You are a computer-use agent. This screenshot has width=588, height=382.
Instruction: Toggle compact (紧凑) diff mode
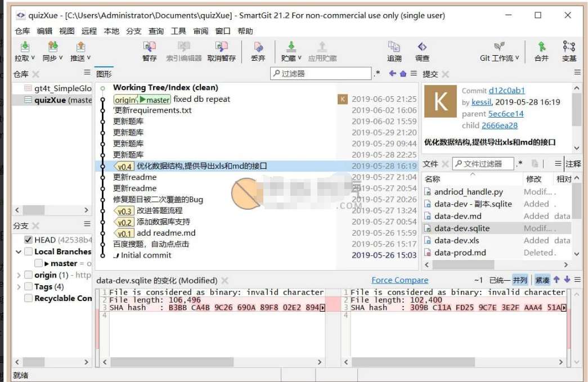542,280
